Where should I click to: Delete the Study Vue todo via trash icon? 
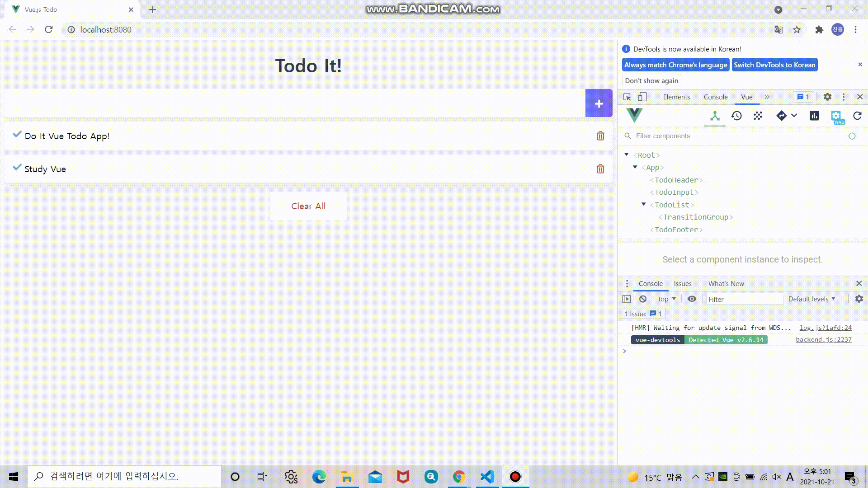(600, 169)
